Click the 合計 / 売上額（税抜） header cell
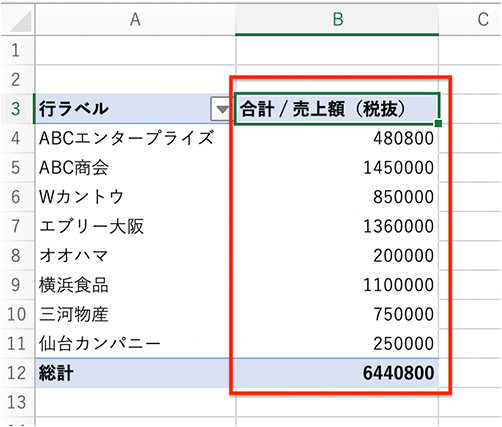 coord(337,109)
